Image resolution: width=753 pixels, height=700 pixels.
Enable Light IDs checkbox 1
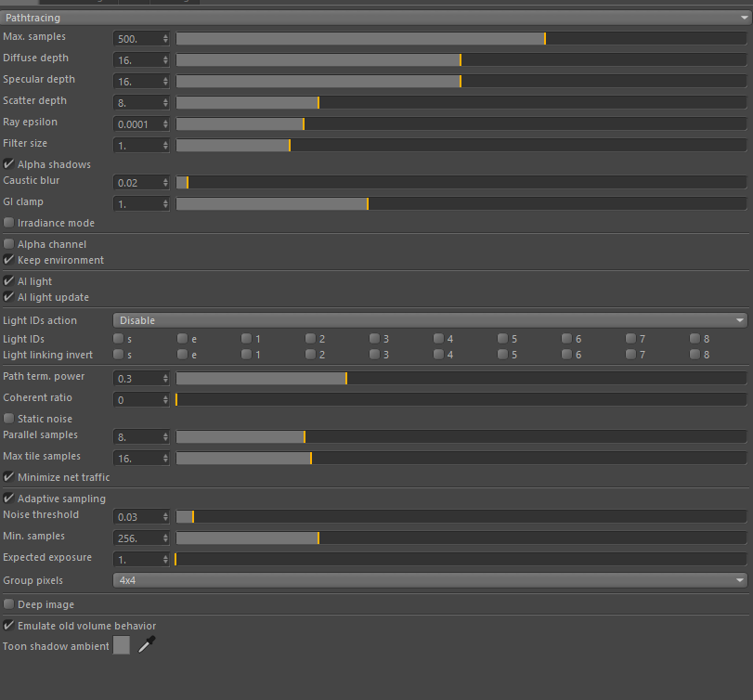tap(246, 339)
